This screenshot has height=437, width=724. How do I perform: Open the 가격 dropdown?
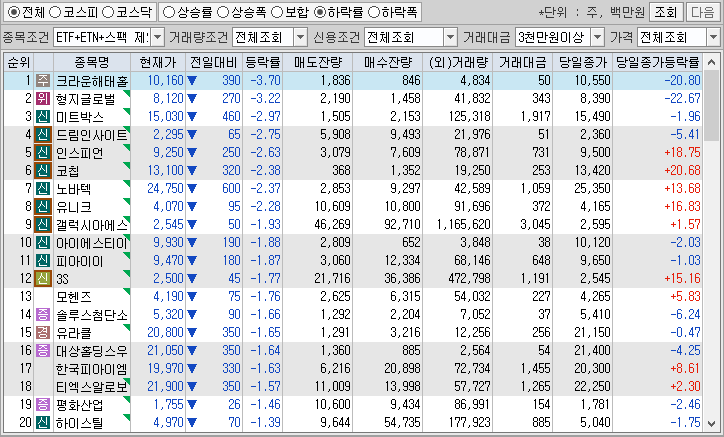pos(713,37)
